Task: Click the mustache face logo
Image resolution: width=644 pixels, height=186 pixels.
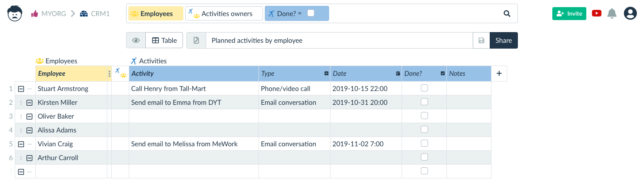Action: (15, 13)
